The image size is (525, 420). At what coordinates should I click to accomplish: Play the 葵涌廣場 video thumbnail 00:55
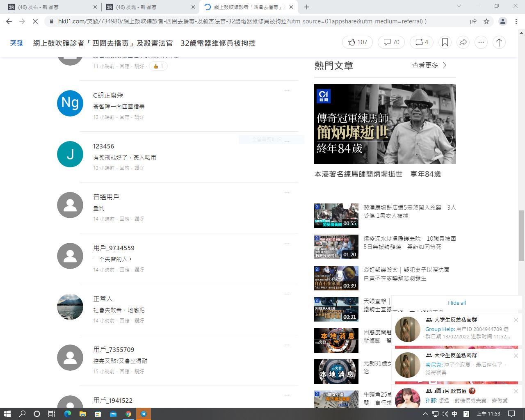click(336, 216)
